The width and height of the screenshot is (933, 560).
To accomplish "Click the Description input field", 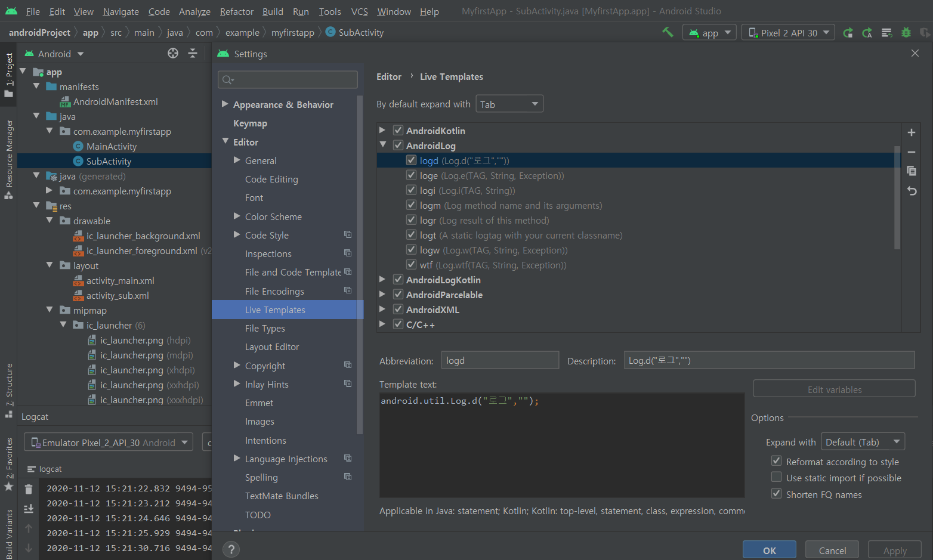I will [x=770, y=360].
